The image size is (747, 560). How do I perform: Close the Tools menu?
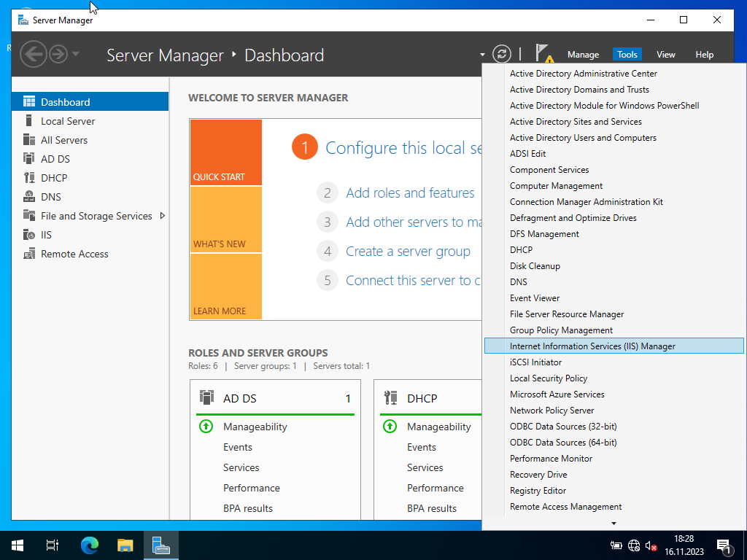click(x=627, y=55)
